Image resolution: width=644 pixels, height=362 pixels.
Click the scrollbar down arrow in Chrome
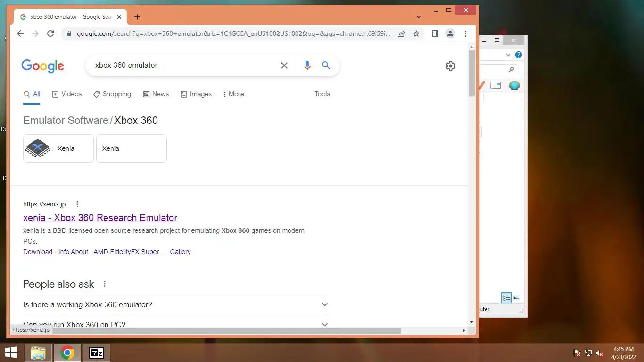[471, 322]
